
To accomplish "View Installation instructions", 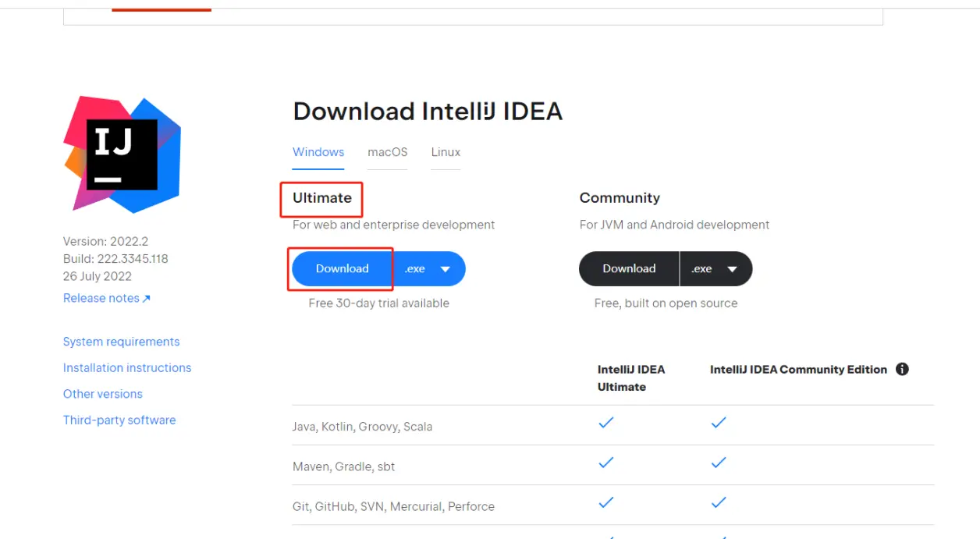I will (x=127, y=367).
